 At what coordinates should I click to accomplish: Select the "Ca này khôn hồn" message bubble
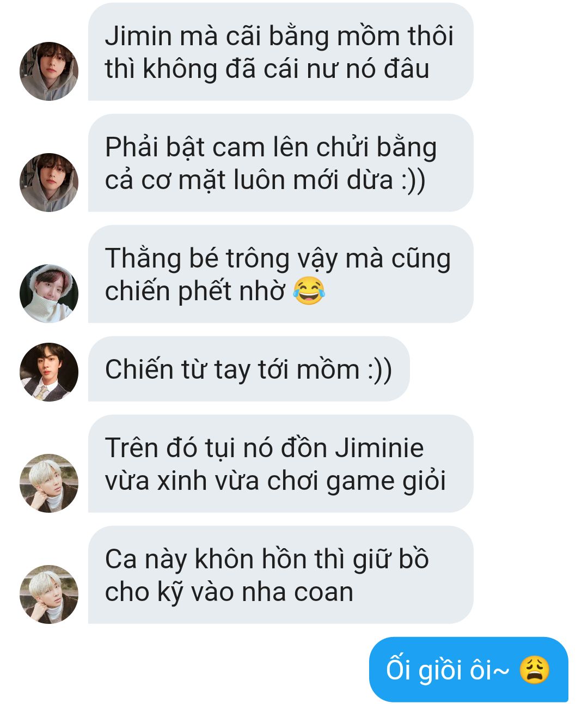pyautogui.click(x=280, y=575)
